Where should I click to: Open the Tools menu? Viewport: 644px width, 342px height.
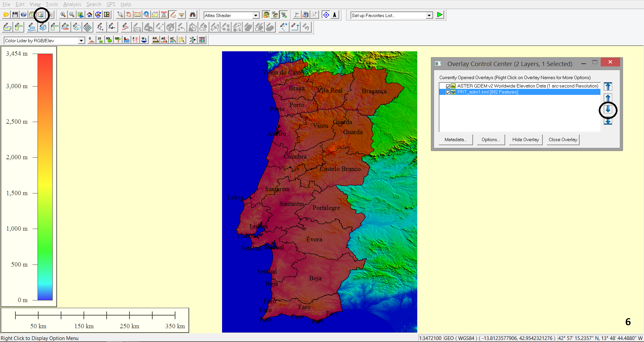pos(52,4)
